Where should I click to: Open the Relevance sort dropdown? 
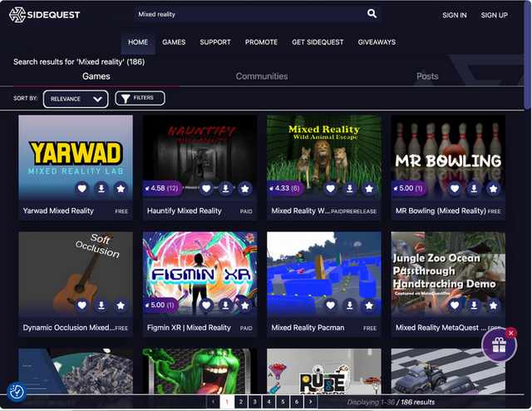[x=76, y=99]
